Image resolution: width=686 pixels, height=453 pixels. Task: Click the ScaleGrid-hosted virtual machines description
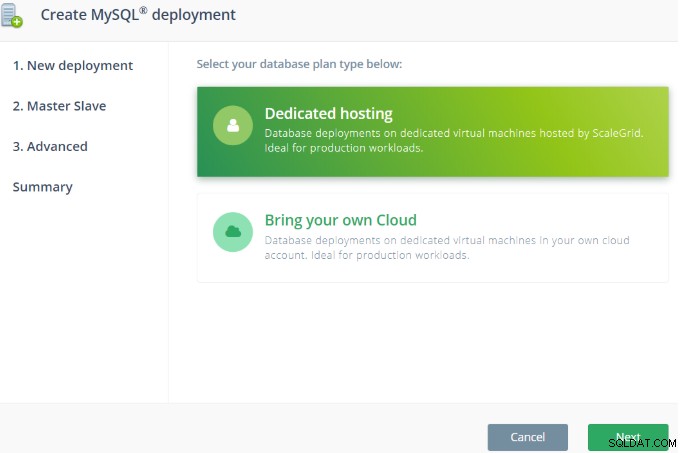454,133
